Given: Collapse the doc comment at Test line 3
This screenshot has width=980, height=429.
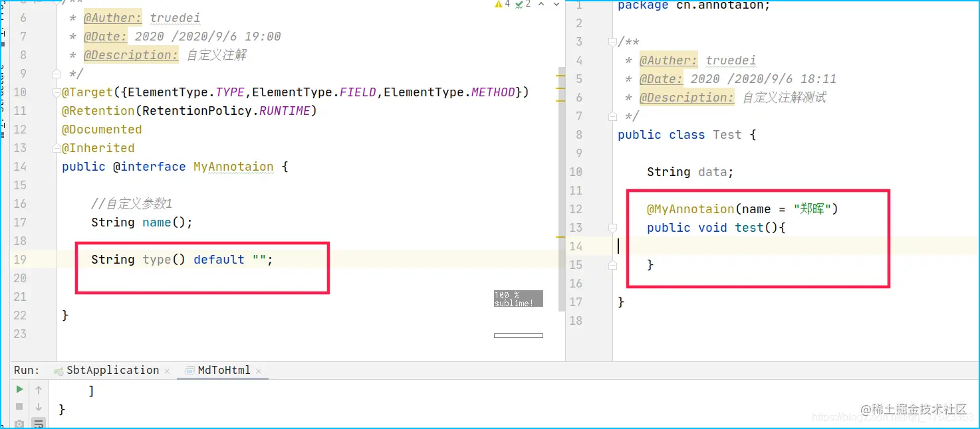Looking at the screenshot, I should click(613, 42).
